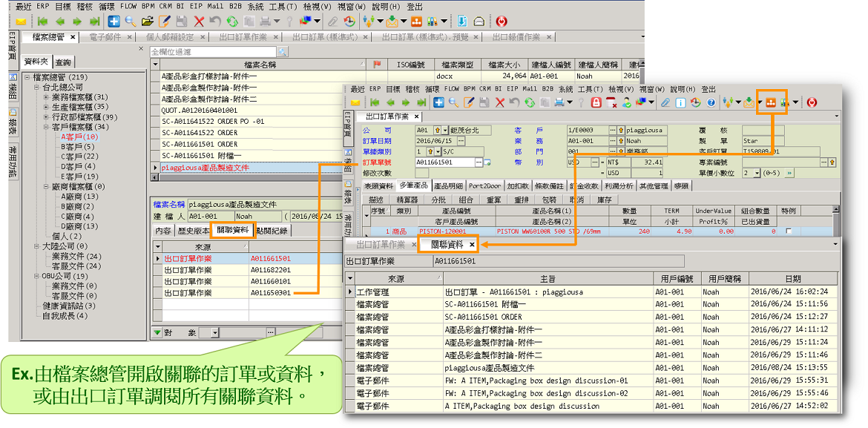The image size is (868, 428).
Task: Click the red X delete icon in main toolbar
Action: coord(199,21)
